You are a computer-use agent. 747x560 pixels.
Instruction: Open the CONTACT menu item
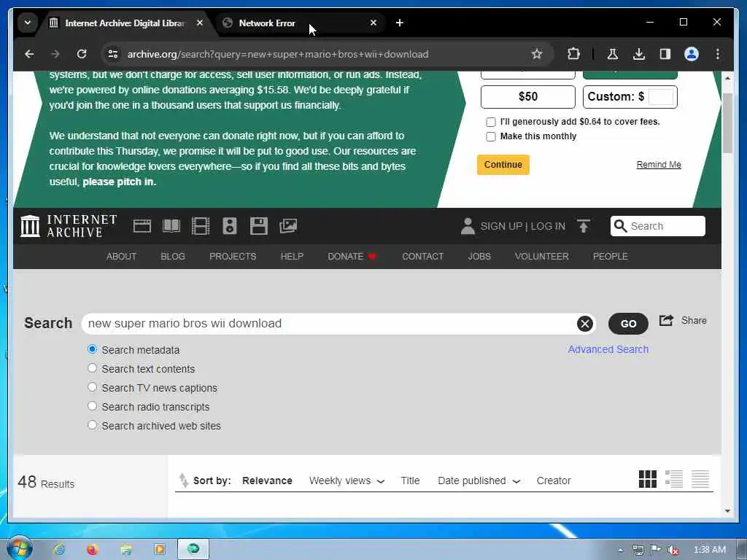point(423,257)
